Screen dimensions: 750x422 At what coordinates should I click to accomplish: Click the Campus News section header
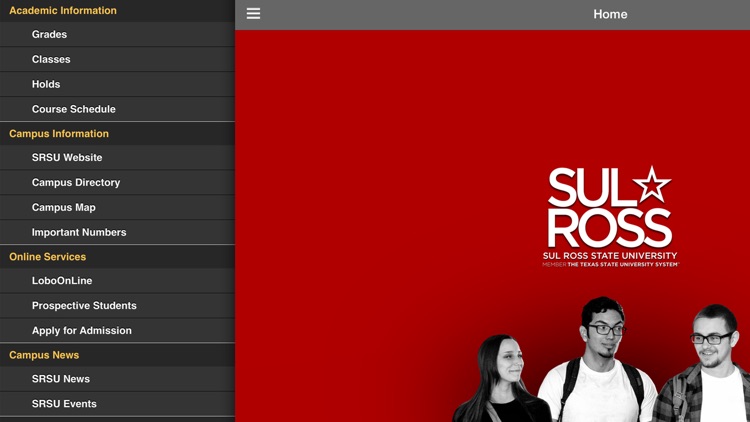pos(117,355)
